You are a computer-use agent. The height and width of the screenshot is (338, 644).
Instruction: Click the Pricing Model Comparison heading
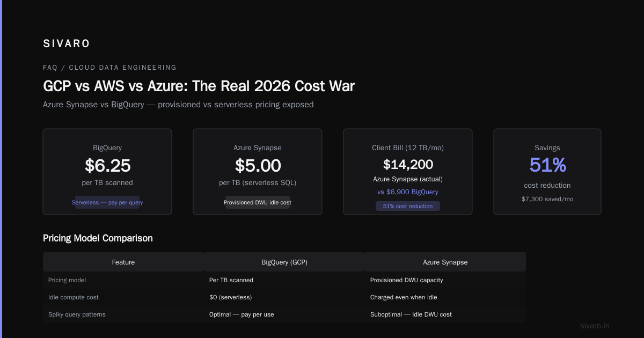98,238
